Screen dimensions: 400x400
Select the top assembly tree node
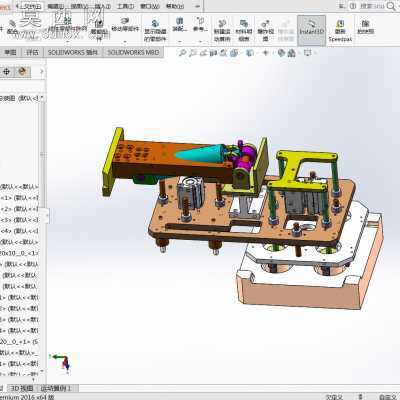click(x=19, y=98)
